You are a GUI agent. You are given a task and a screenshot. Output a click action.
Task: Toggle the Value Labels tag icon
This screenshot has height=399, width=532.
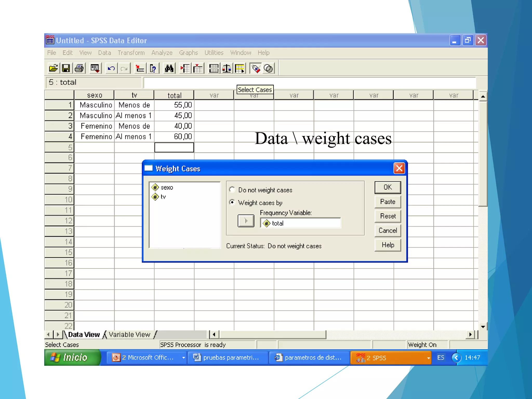tap(256, 69)
